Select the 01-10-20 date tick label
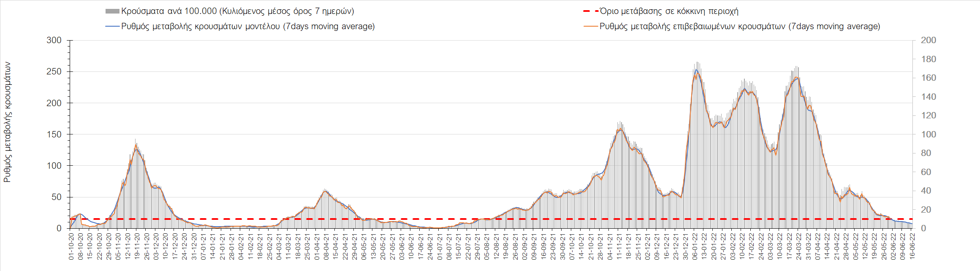The width and height of the screenshot is (980, 271). tap(71, 246)
